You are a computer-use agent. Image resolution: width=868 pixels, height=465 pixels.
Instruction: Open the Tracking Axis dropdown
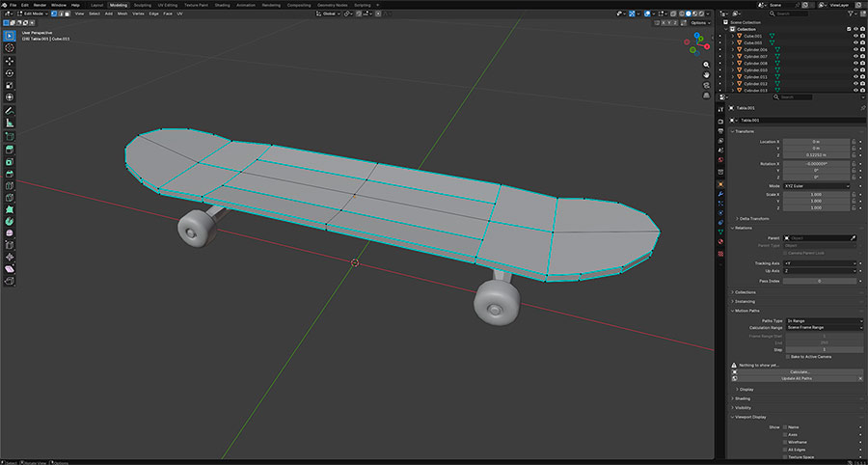pos(820,263)
